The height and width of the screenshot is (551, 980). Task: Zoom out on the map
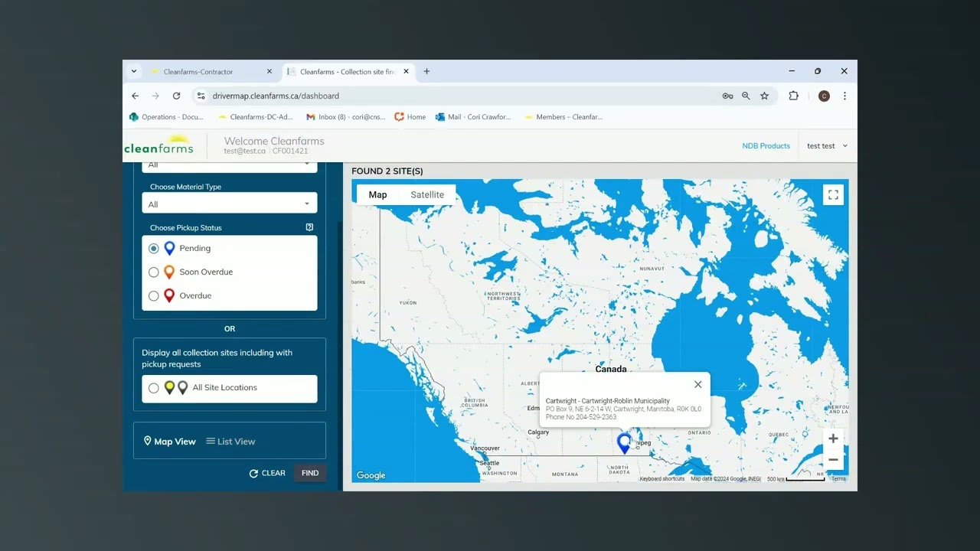click(x=833, y=459)
